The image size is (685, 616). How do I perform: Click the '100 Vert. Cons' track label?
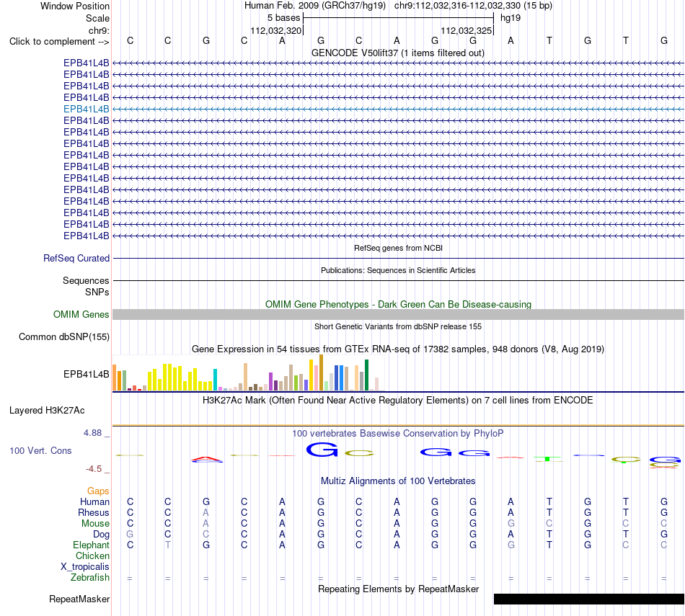point(40,450)
